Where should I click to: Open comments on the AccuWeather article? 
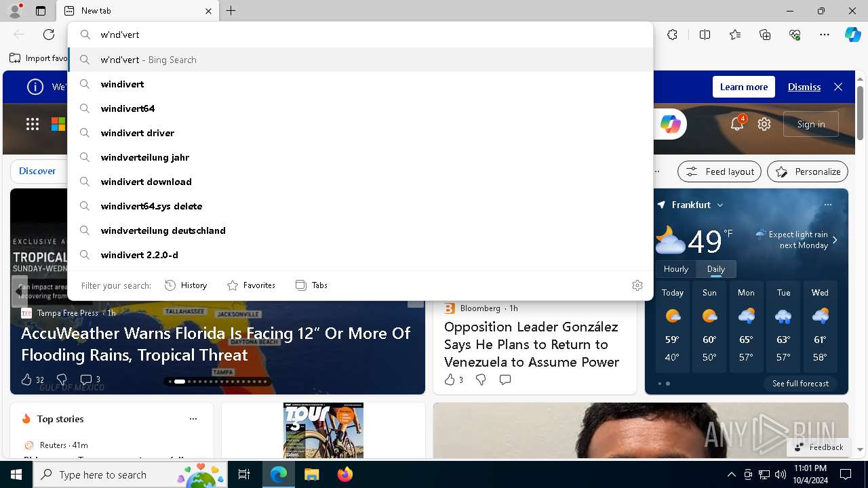[90, 380]
